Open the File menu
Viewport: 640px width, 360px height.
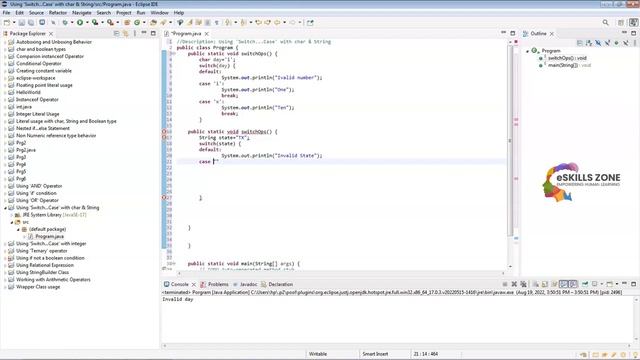click(6, 13)
